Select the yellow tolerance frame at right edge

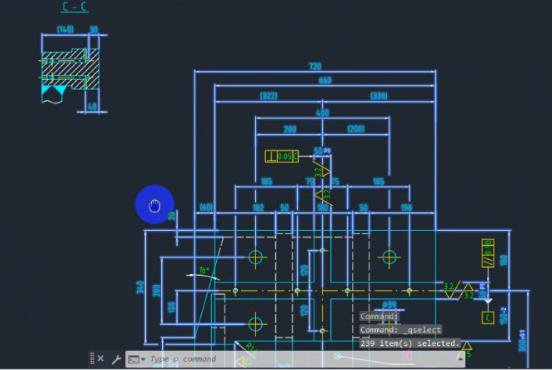tap(488, 253)
